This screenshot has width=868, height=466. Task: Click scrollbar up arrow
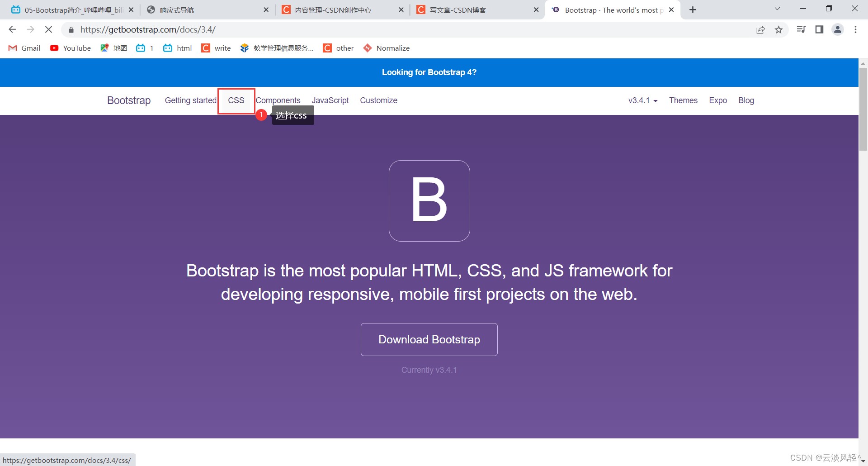tap(863, 63)
